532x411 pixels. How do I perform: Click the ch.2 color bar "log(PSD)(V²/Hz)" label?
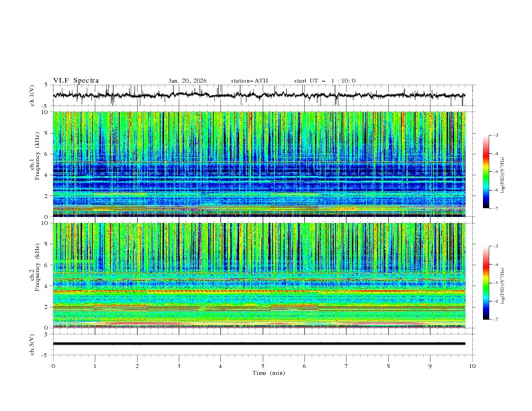click(502, 286)
